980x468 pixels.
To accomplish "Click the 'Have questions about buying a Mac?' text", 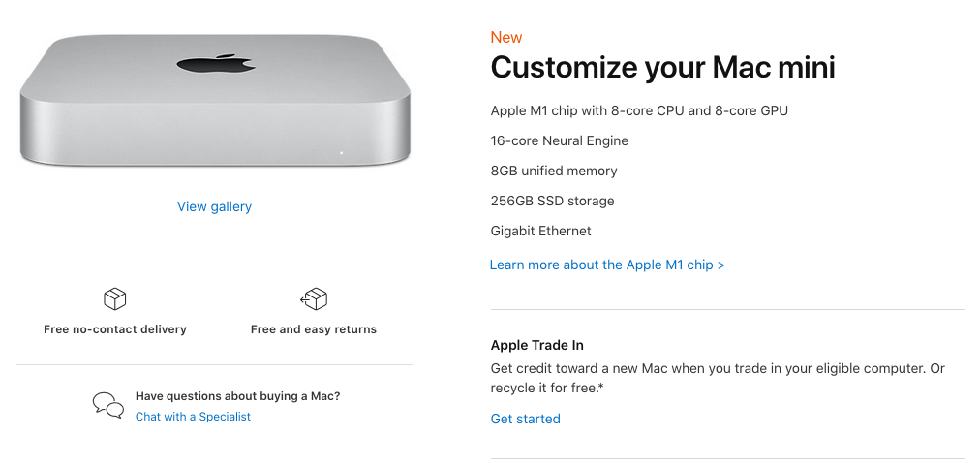I will [x=237, y=396].
